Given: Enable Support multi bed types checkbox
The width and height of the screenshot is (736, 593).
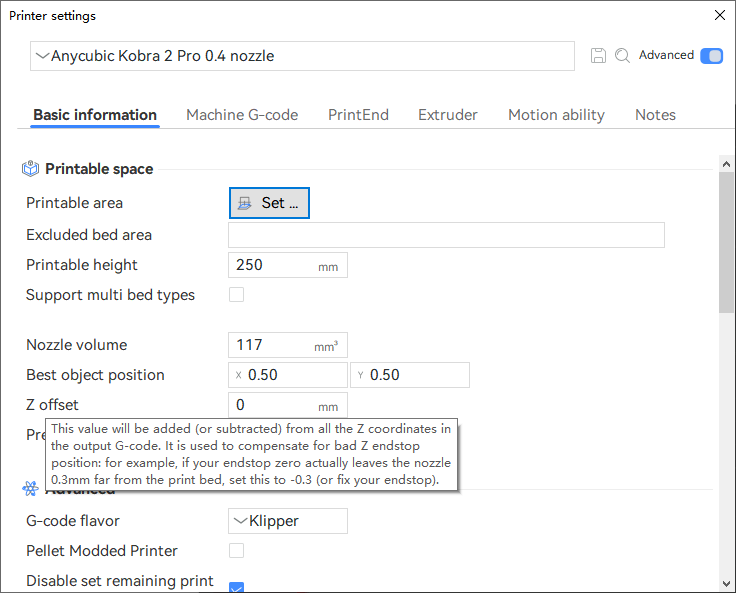Looking at the screenshot, I should (x=237, y=295).
